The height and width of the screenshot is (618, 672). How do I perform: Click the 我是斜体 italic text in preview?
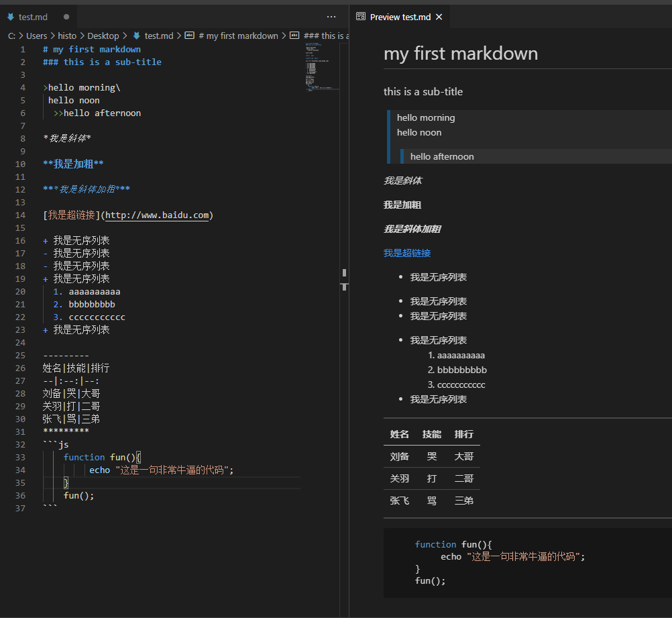coord(403,181)
